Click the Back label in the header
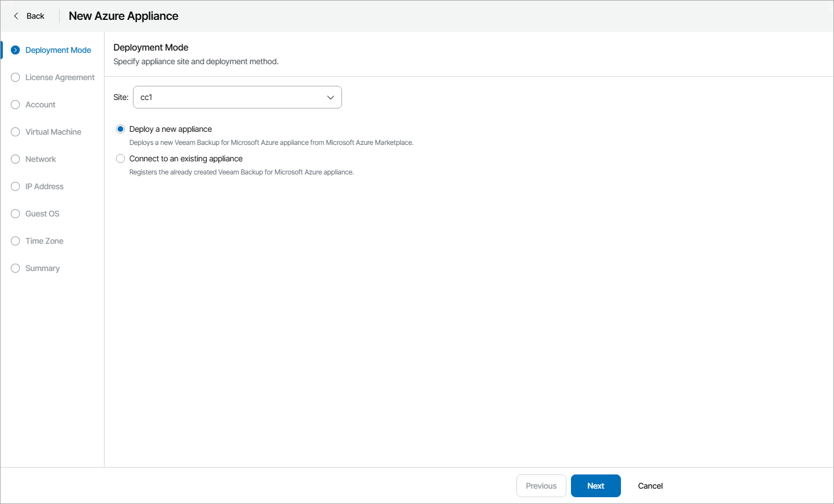Screen dimensions: 834x504 point(35,16)
